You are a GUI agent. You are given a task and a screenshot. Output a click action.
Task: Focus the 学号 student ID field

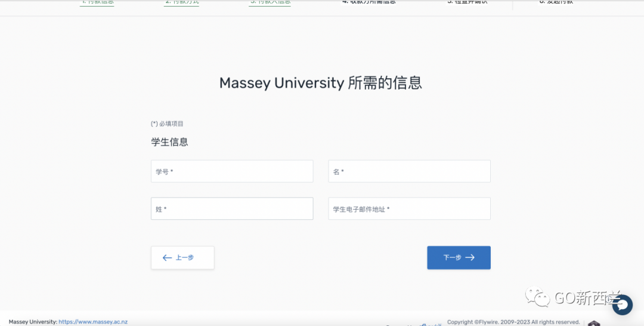coord(232,171)
